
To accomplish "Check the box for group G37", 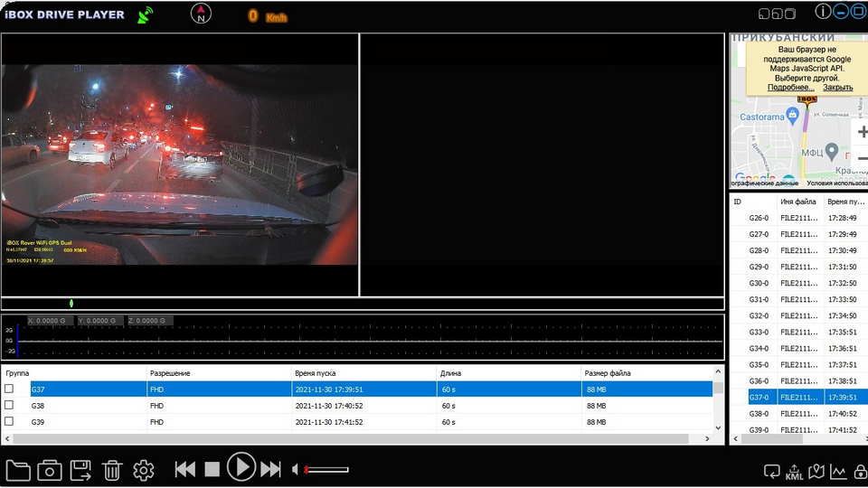I will 9,389.
